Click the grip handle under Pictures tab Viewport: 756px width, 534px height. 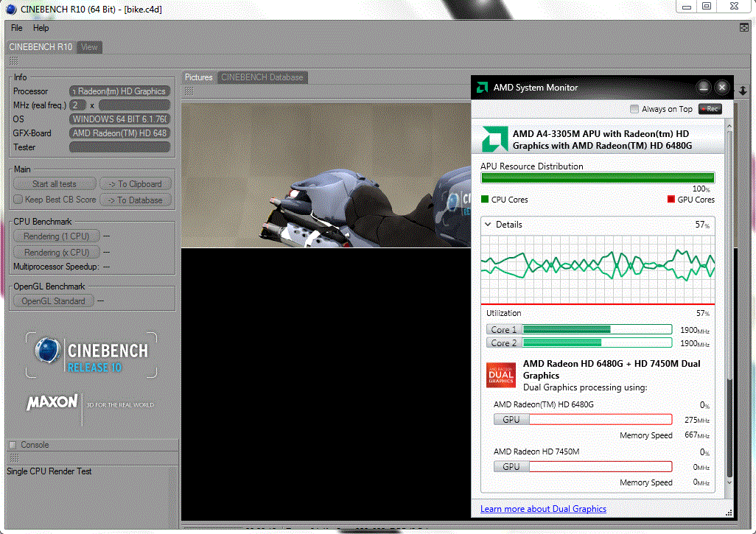pos(189,91)
